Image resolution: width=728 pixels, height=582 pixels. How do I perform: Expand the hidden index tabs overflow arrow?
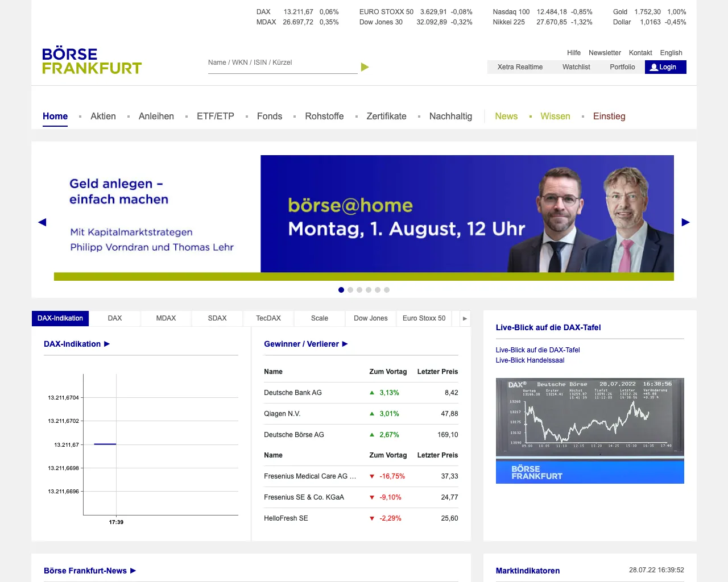tap(464, 318)
